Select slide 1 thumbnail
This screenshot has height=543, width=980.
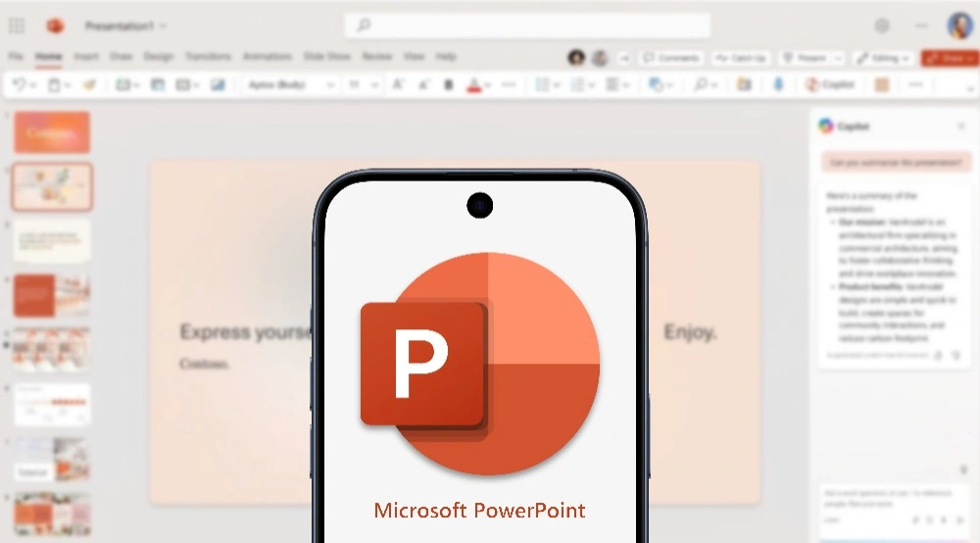pyautogui.click(x=52, y=132)
